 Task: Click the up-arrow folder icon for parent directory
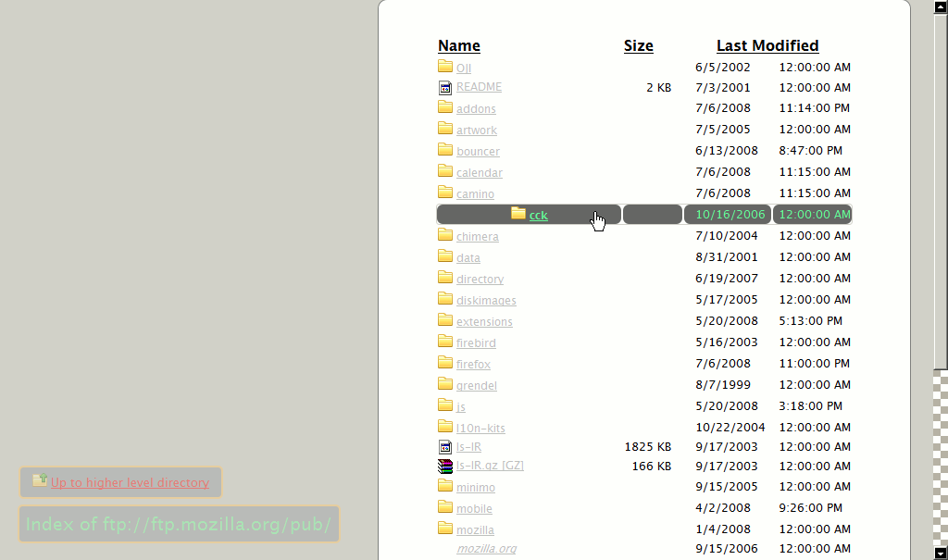click(x=40, y=480)
